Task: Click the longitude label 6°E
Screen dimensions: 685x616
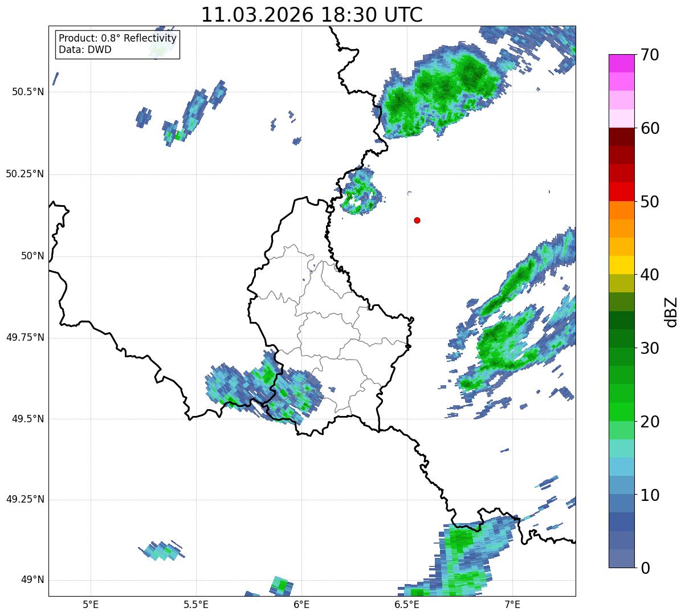Action: click(x=301, y=604)
